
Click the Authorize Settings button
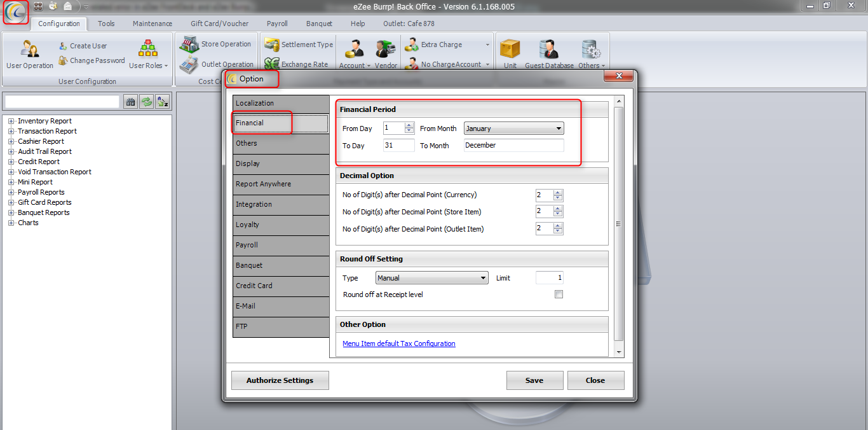pos(280,380)
